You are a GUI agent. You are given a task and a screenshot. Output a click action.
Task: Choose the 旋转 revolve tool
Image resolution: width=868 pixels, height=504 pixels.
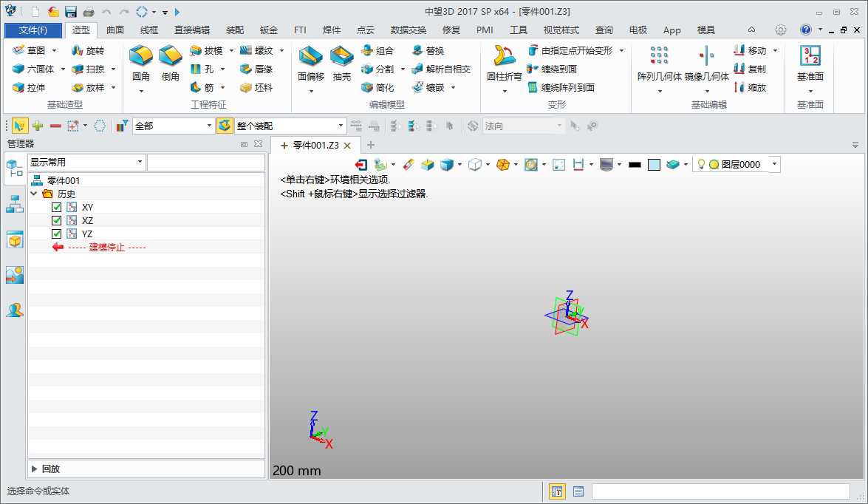(x=88, y=50)
